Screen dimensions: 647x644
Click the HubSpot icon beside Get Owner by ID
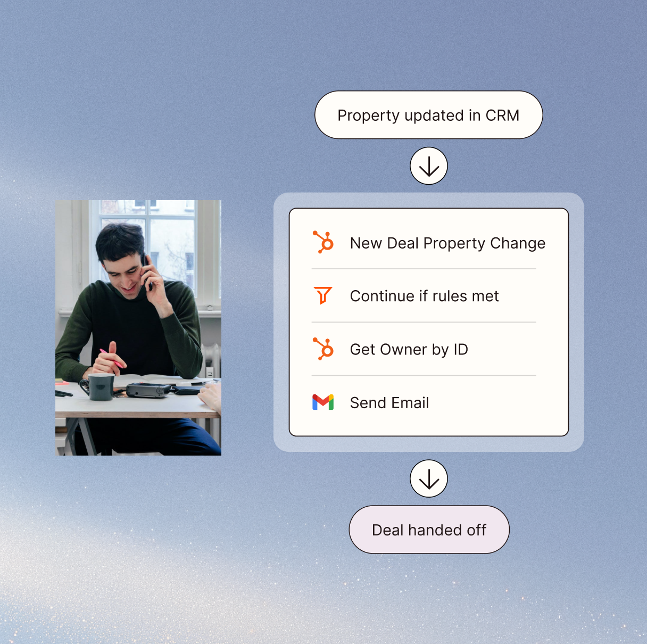(x=323, y=349)
